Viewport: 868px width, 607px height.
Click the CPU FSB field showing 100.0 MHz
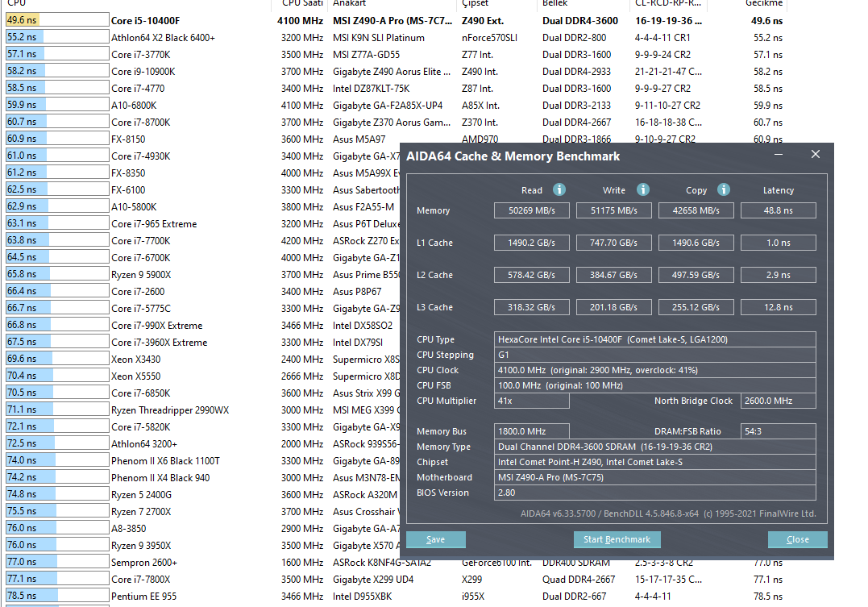(x=655, y=385)
